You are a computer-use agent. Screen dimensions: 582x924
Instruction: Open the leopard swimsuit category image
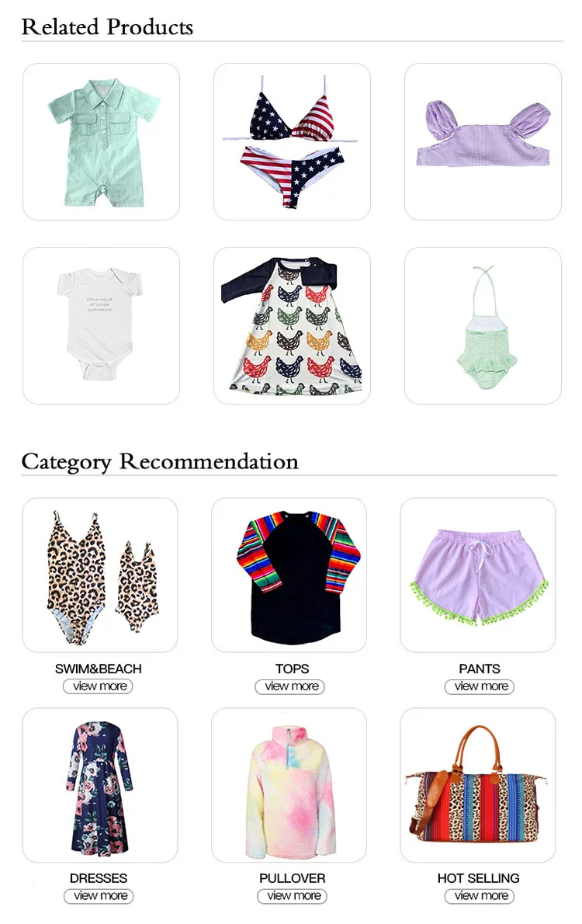pos(100,575)
